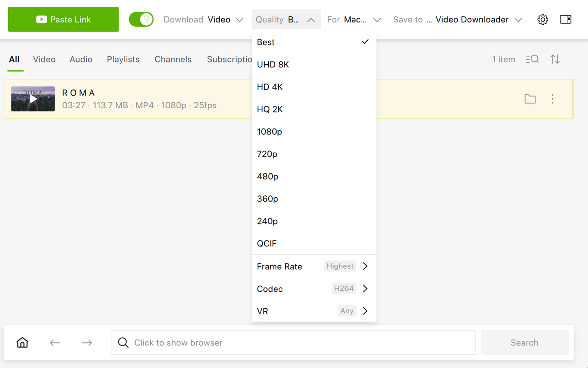The height and width of the screenshot is (368, 588).
Task: Click the ROMA video title
Action: [79, 93]
